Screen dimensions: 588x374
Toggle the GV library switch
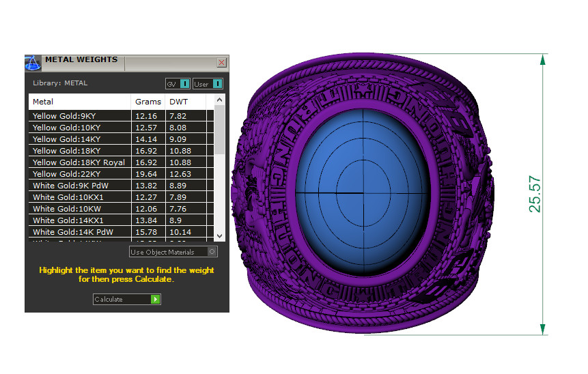184,84
